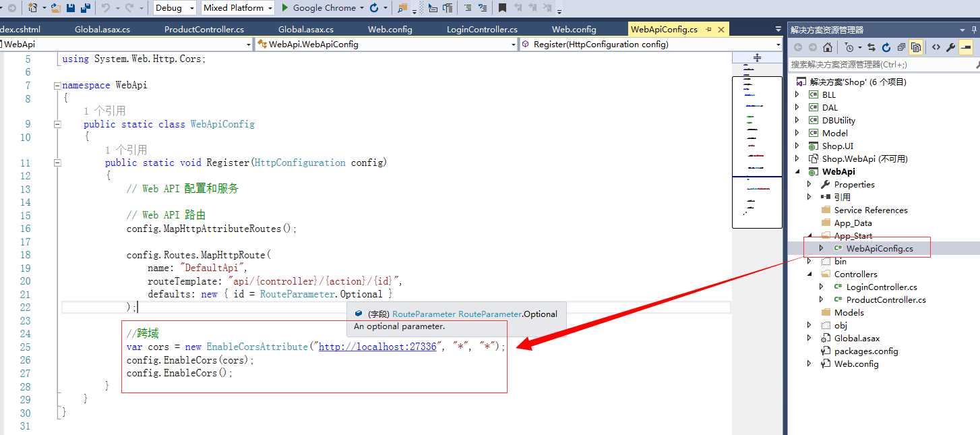Open Google Chrome browser target dropdown arrow
Screen dimensions: 980x435
click(x=361, y=8)
